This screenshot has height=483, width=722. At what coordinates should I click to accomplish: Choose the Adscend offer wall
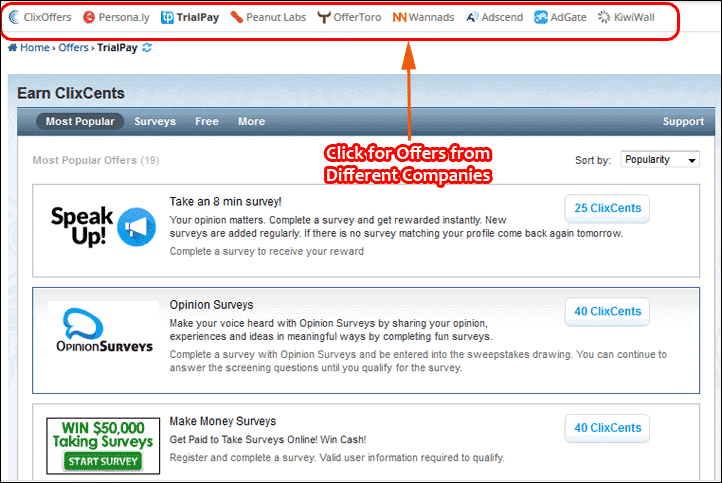coord(494,17)
